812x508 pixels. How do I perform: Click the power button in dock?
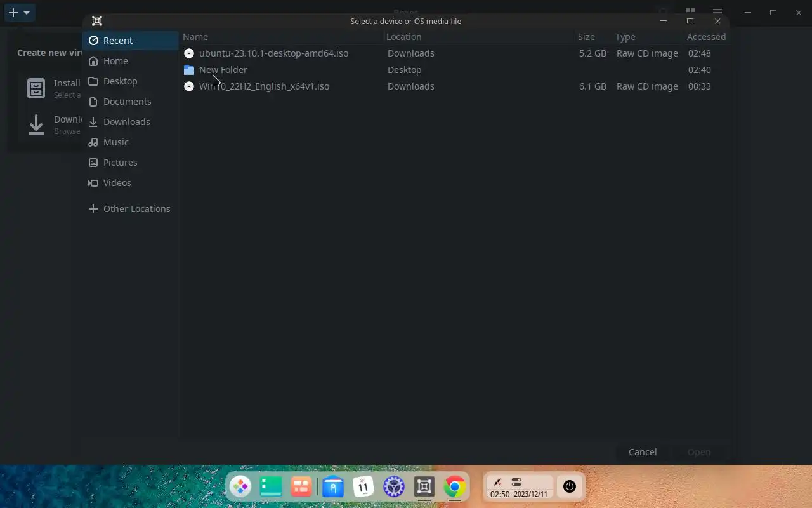coord(570,487)
